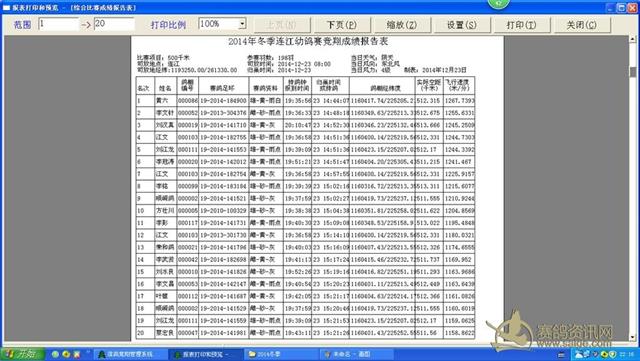Click the 关闭(C) close button
Screen dimensions: 640x361
pos(581,25)
